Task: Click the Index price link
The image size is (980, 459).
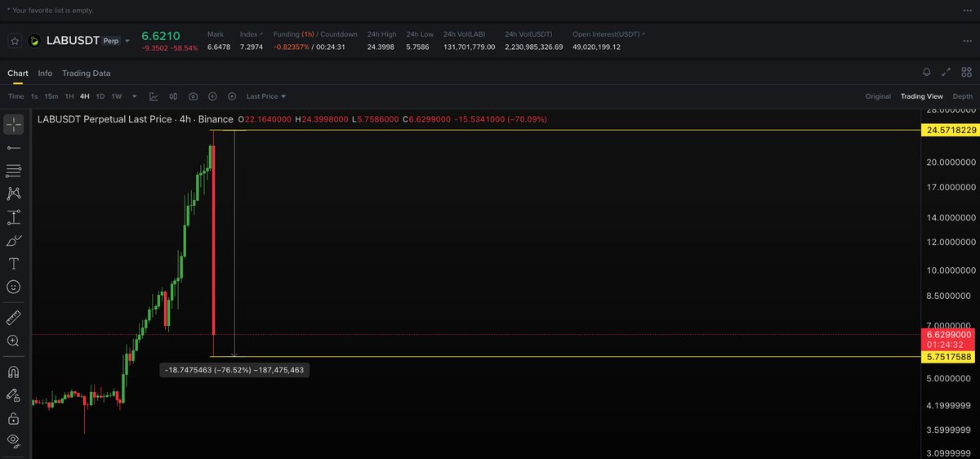Action: point(252,34)
